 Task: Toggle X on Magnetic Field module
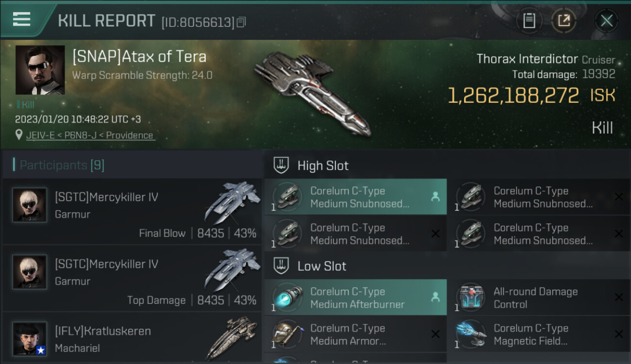tap(619, 334)
